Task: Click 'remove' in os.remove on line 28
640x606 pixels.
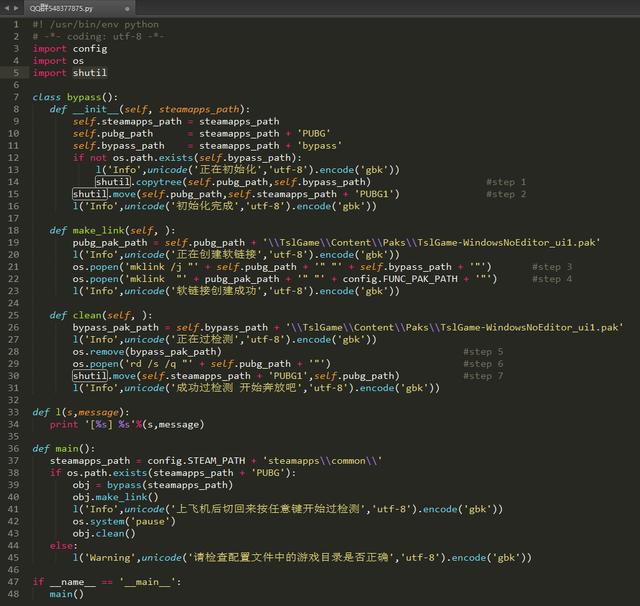Action: [107, 352]
